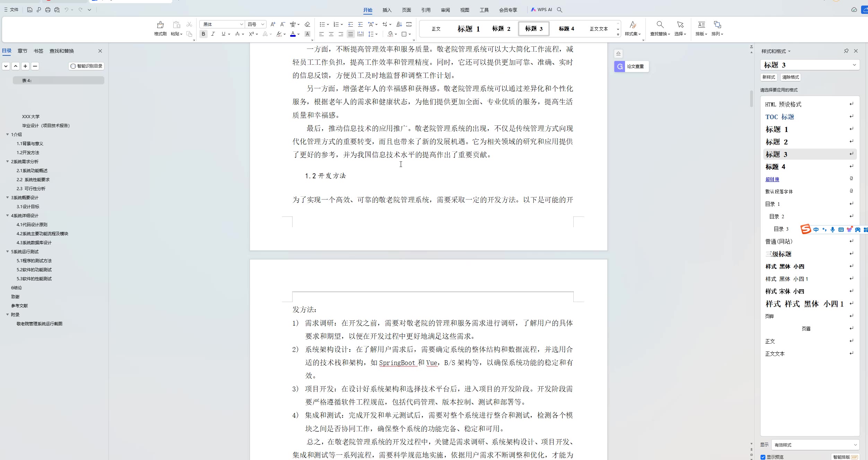868x460 pixels.
Task: Click the Format Painter (格式刷) brush icon
Action: click(x=160, y=25)
